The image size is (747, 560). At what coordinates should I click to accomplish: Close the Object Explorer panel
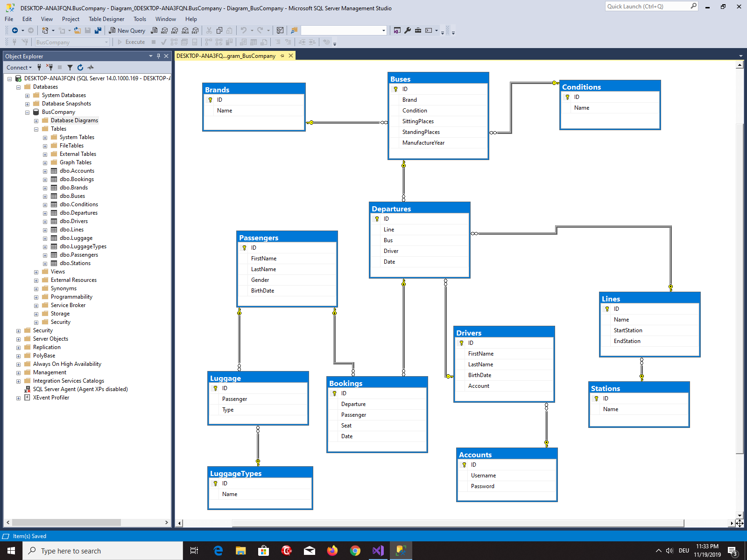coord(166,56)
